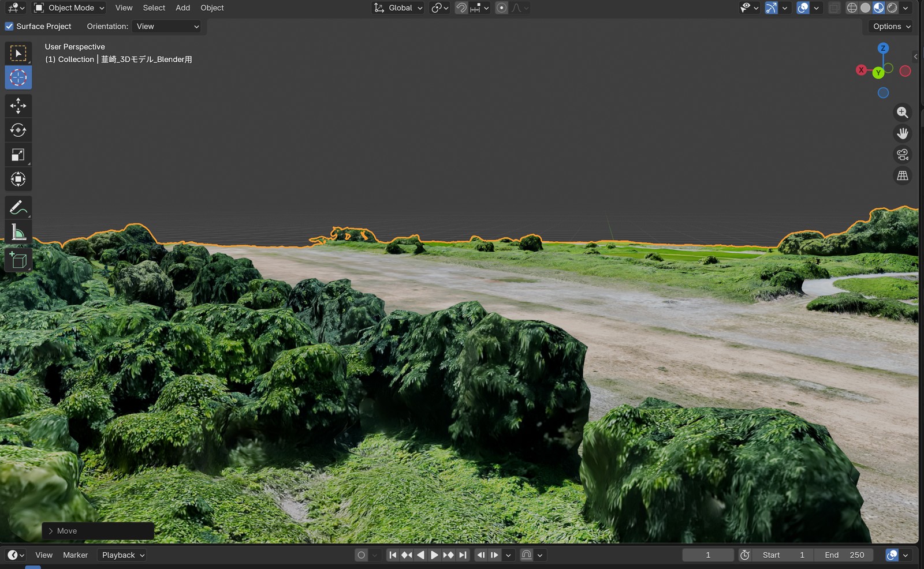Select the Select Box tool
Viewport: 924px width, 569px height.
pos(18,53)
